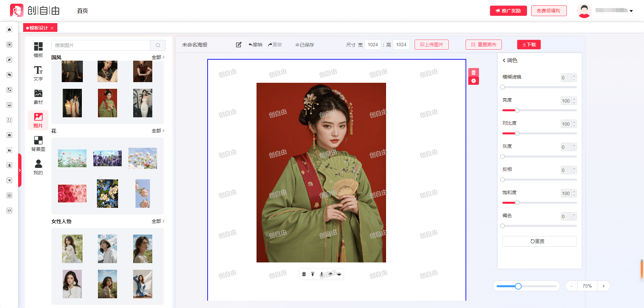Click the home icon in far-left sidebar
Screen dimensions: 644x308
pos(9,29)
